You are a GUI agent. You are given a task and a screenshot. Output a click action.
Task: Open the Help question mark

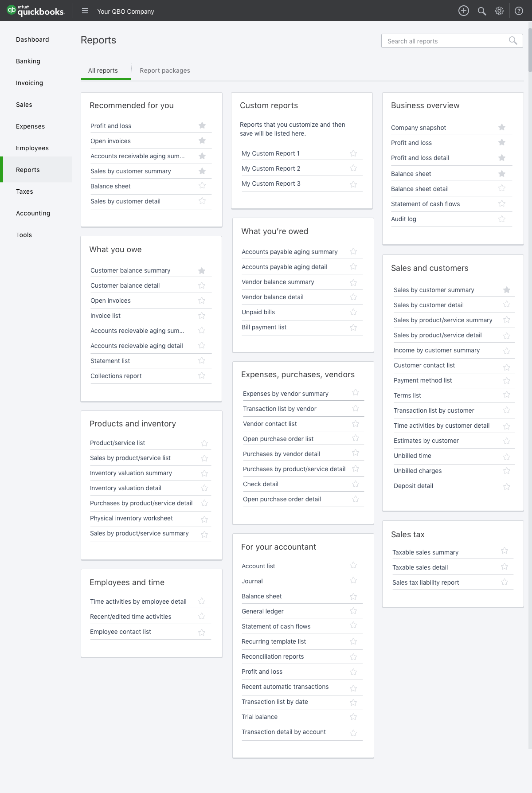(x=519, y=11)
